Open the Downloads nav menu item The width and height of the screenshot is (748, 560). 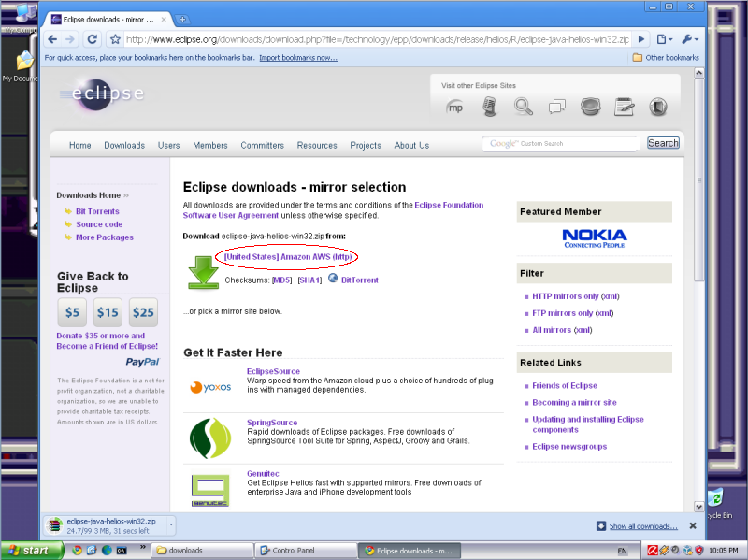tap(124, 145)
